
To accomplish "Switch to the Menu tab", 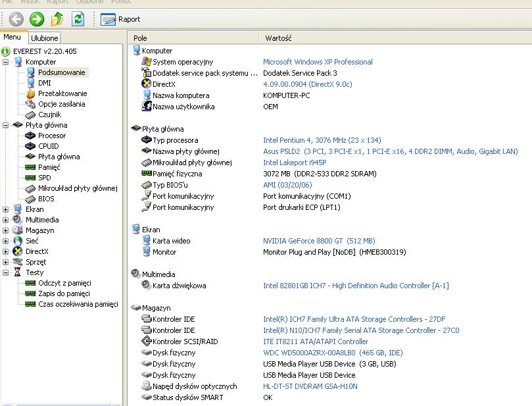I will coord(12,38).
